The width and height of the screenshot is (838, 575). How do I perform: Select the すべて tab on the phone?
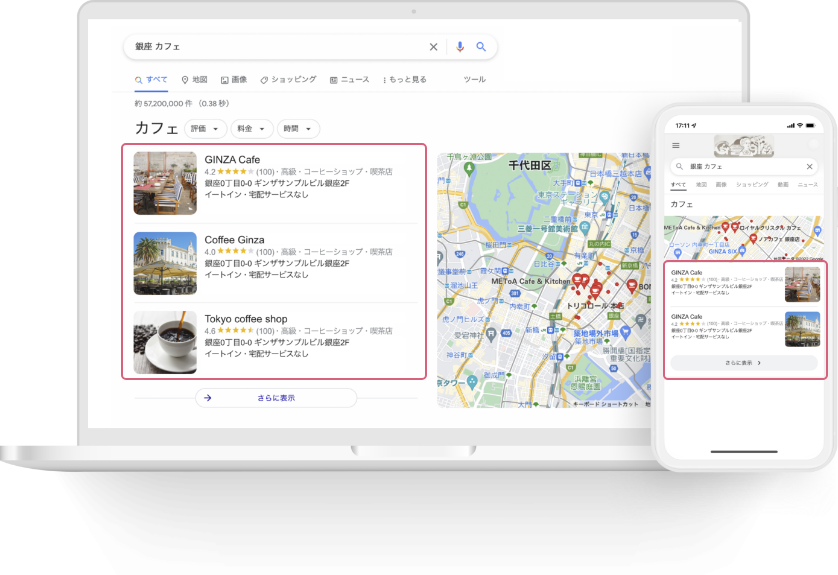(x=678, y=184)
